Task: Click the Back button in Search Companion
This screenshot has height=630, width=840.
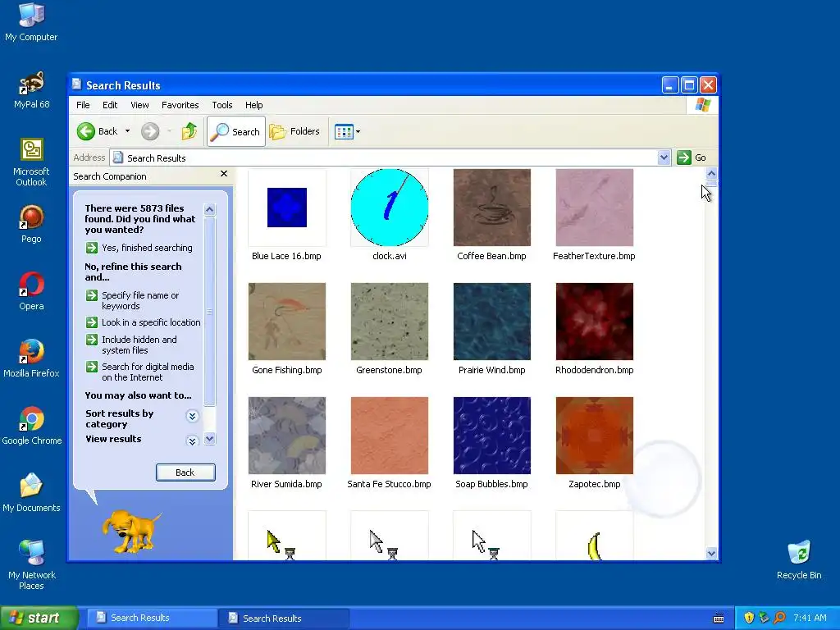Action: [x=185, y=472]
